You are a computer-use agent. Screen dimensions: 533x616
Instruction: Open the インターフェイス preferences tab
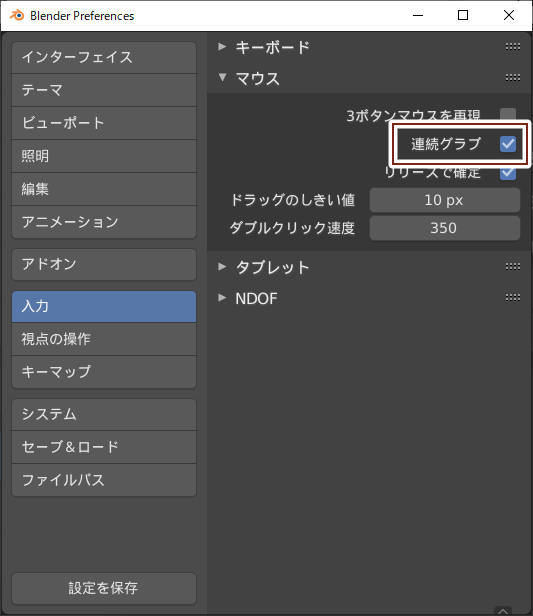(x=104, y=57)
